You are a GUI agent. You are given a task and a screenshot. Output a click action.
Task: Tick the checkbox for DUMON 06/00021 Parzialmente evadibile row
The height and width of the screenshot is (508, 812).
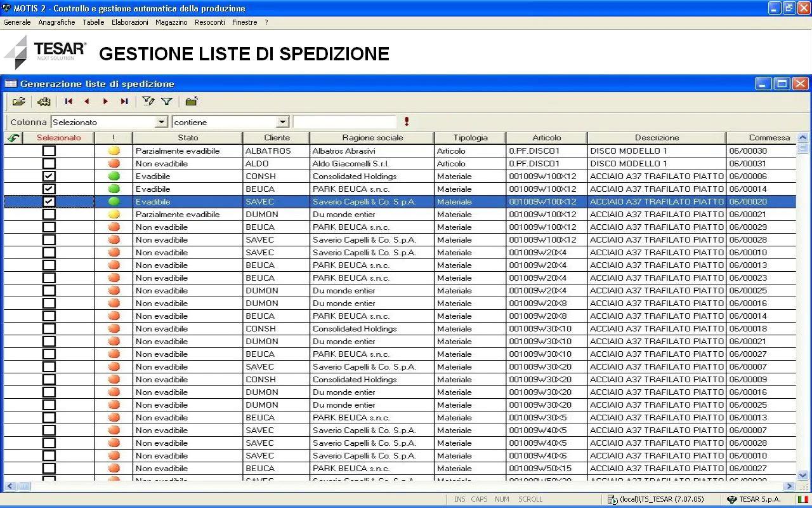[49, 214]
